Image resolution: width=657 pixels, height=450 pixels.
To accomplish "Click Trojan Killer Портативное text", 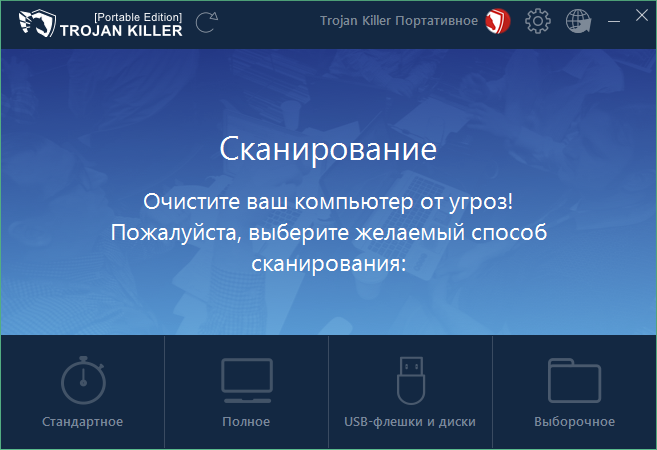I will [399, 21].
